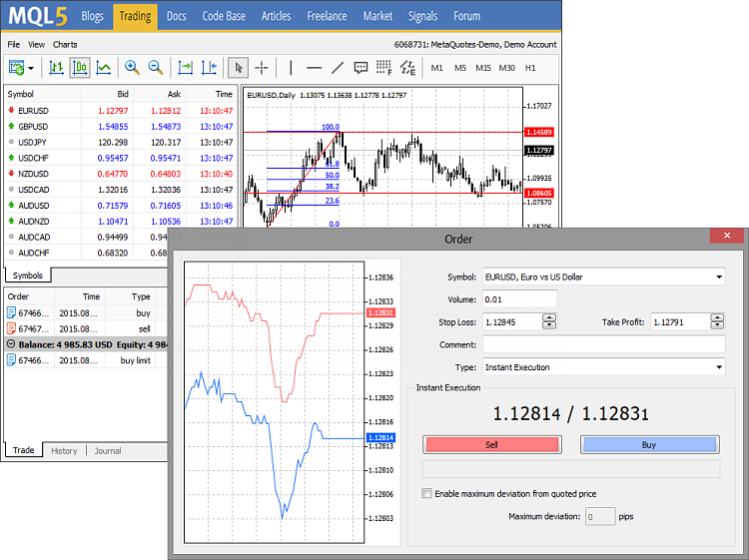Click the blue Buy button

[x=649, y=444]
